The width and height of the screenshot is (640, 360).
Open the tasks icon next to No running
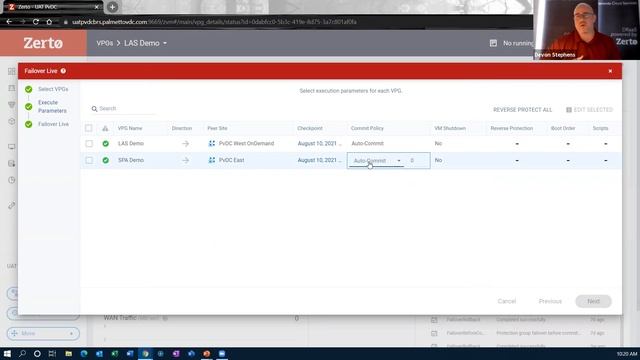pos(493,43)
